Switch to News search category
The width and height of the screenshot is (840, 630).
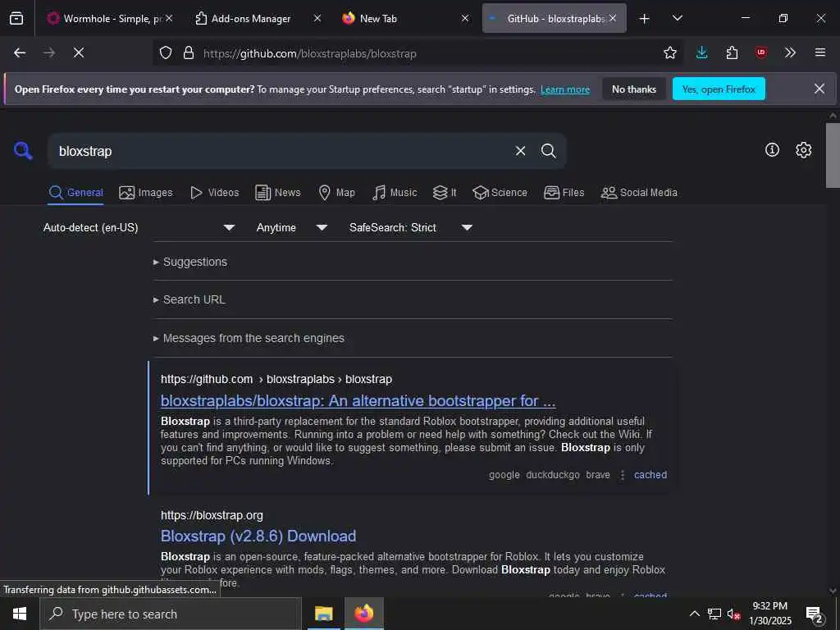point(278,193)
